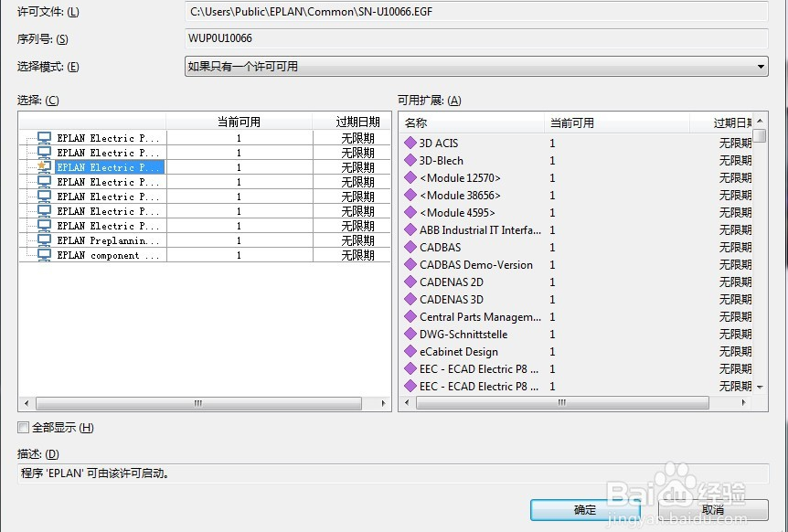Screen dimensions: 788x532
Task: Click the ABB Industrial IT Interface diamond icon
Action: [x=410, y=229]
